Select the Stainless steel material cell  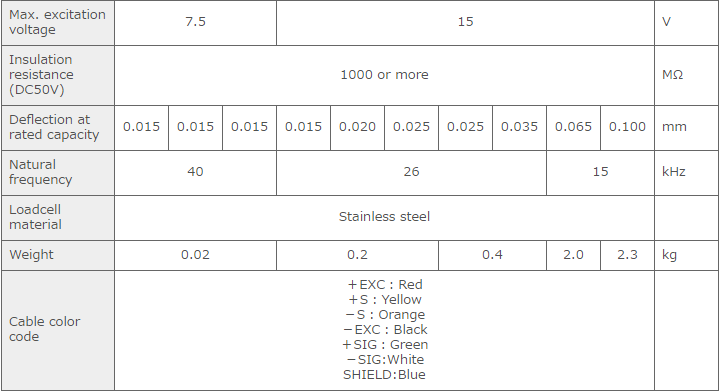384,217
